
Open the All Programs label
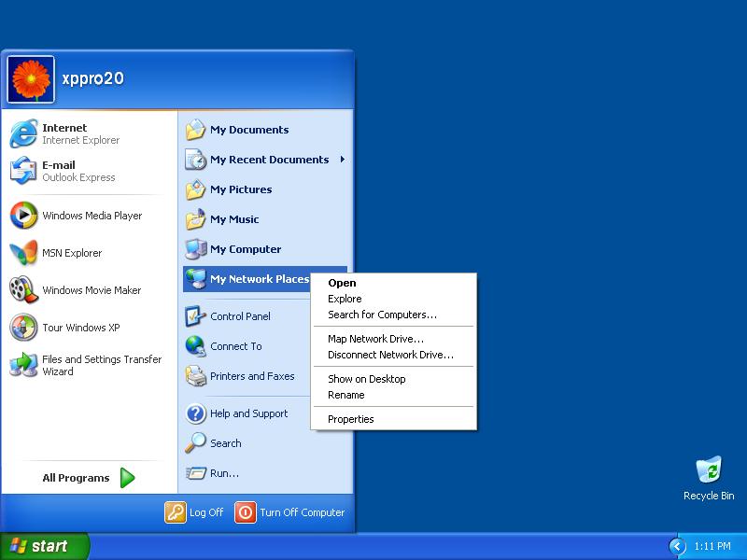tap(76, 478)
